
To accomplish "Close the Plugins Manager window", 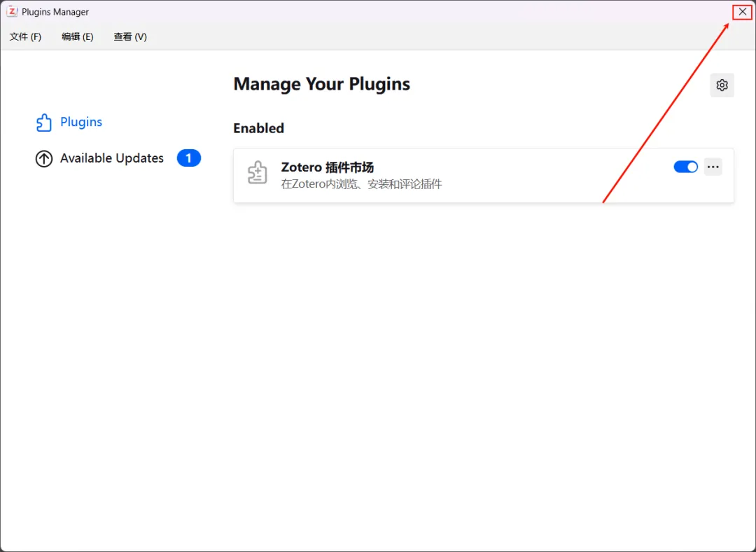I will pos(743,12).
